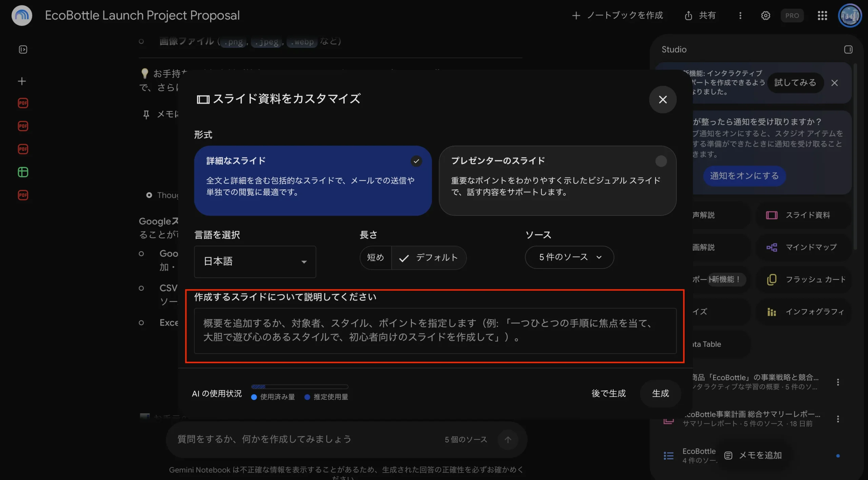Close the slide customization dialog
This screenshot has height=480, width=868.
(663, 99)
